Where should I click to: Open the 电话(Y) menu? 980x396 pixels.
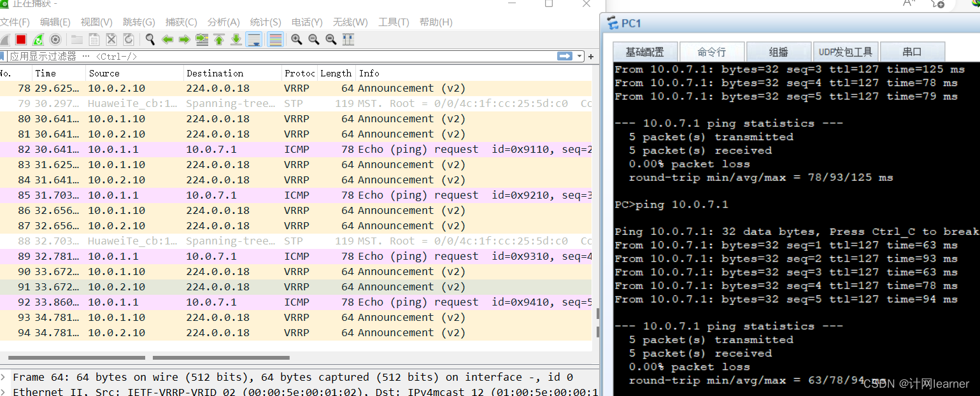tap(308, 22)
